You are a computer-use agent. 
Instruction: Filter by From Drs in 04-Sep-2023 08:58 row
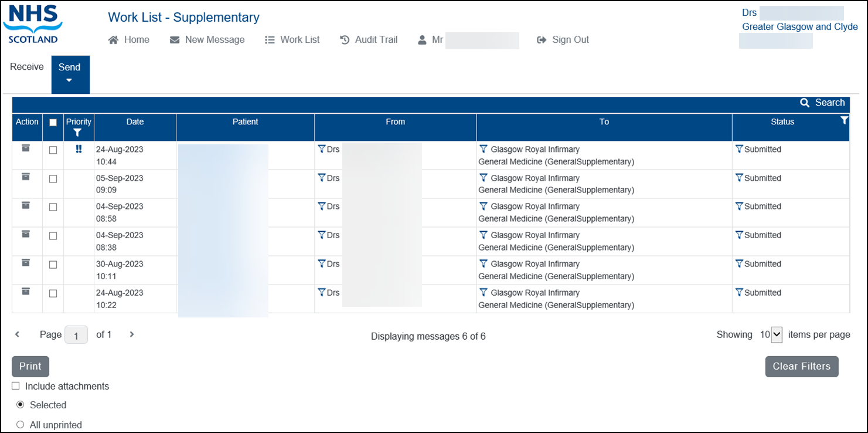(x=321, y=207)
